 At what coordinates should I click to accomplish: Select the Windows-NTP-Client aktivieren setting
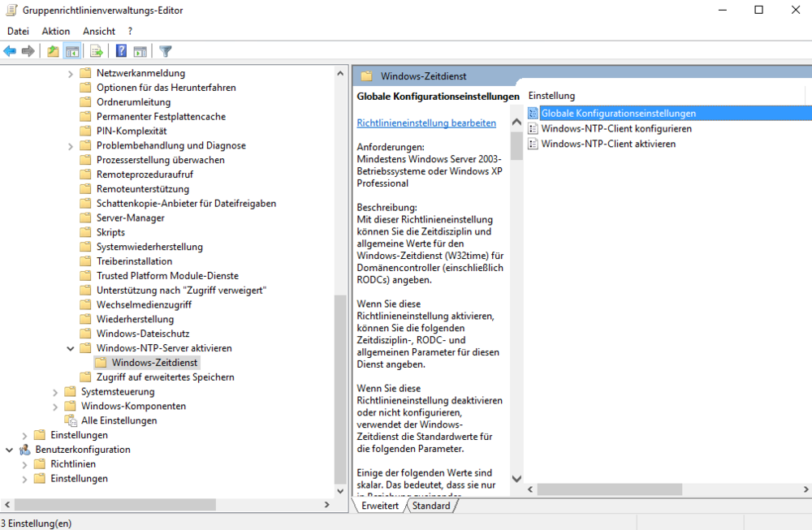[x=608, y=144]
